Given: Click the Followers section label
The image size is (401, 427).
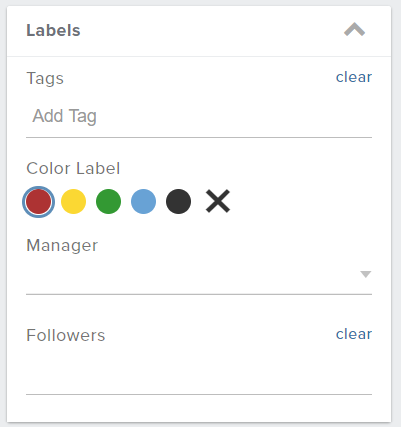Looking at the screenshot, I should click(x=66, y=335).
